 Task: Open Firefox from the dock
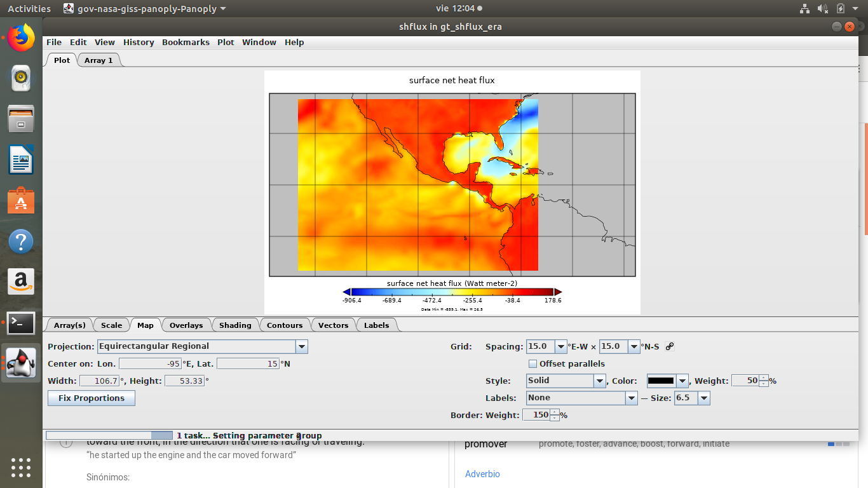coord(21,38)
